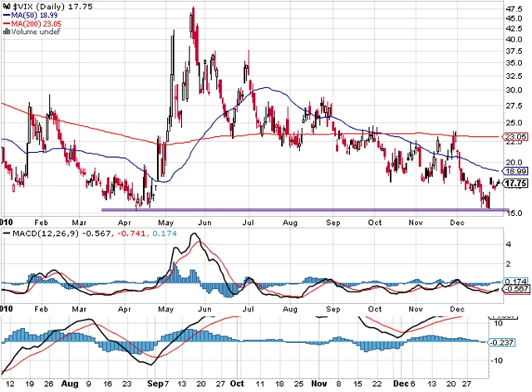
Task: Click the red MA(200) line marker in legend
Action: tap(6, 25)
